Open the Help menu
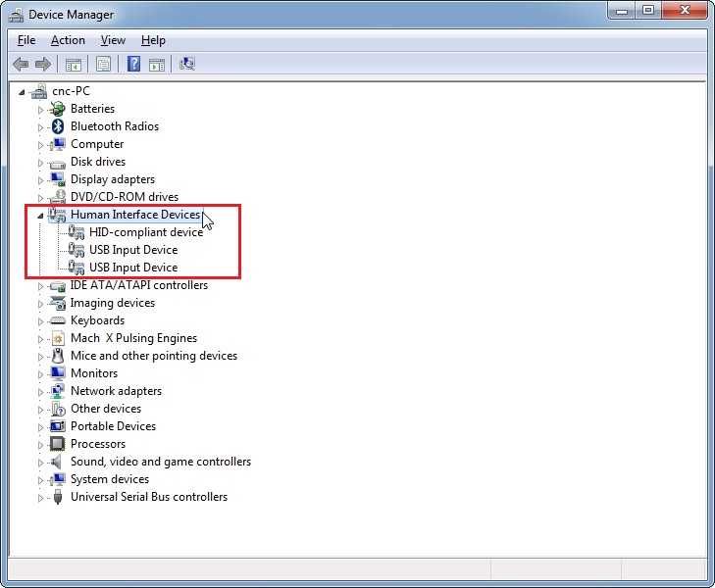Screen dimensions: 715x588 pos(153,40)
